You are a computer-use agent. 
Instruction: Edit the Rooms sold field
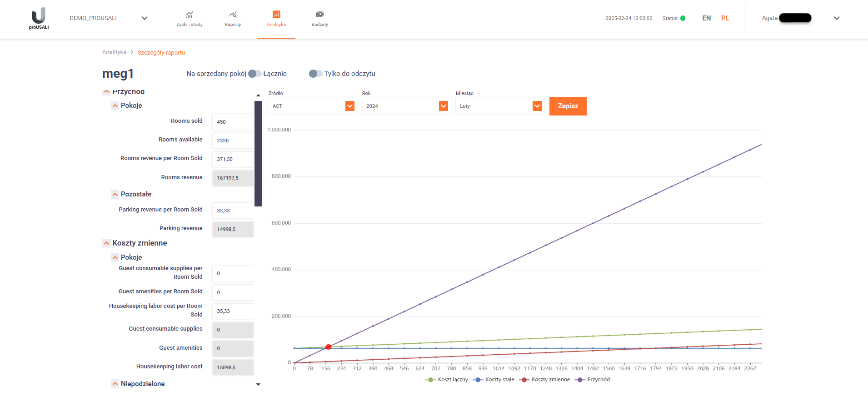point(233,122)
